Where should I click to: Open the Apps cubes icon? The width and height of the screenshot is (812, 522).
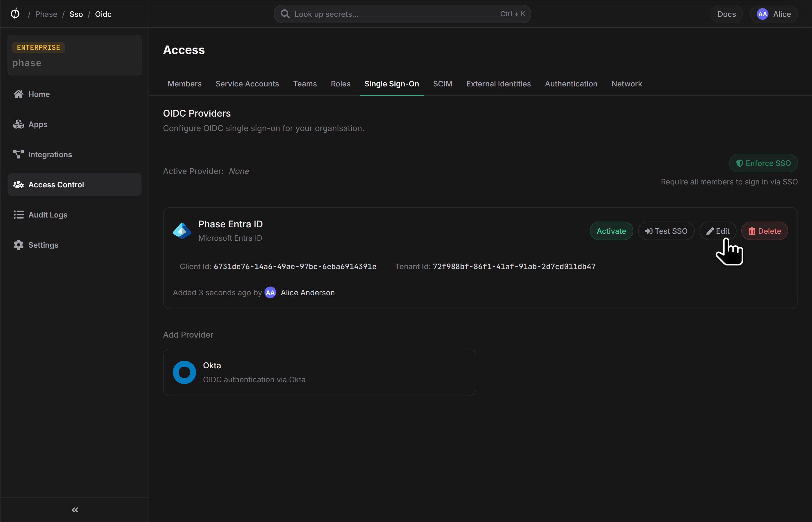(x=18, y=124)
